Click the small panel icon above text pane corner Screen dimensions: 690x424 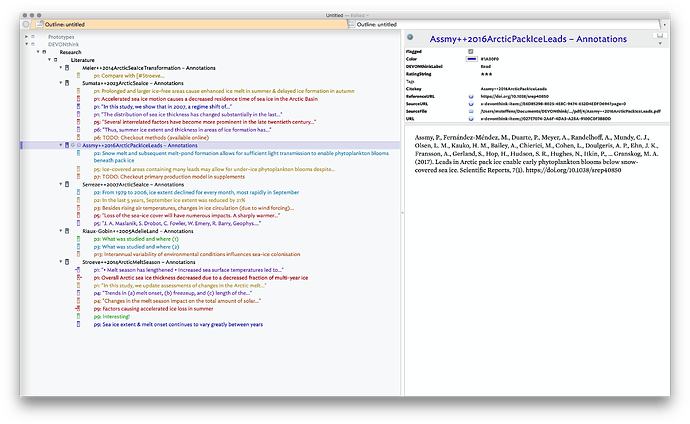[660, 35]
